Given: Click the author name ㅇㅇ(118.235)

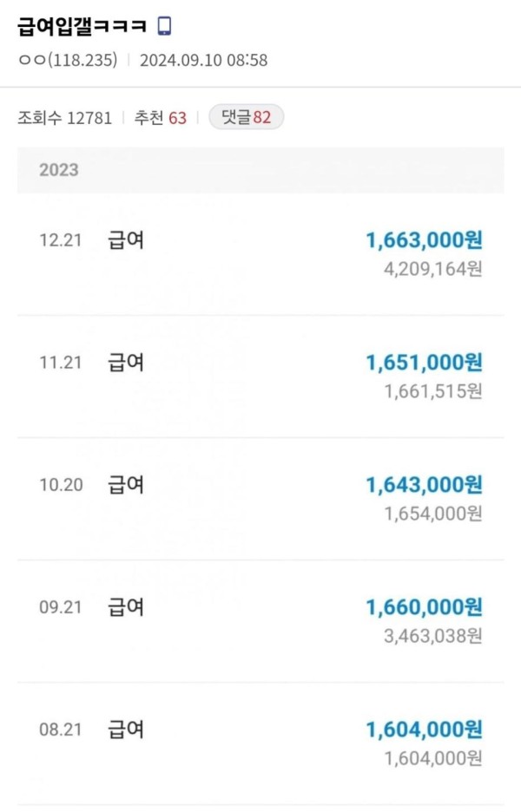Looking at the screenshot, I should pos(68,60).
